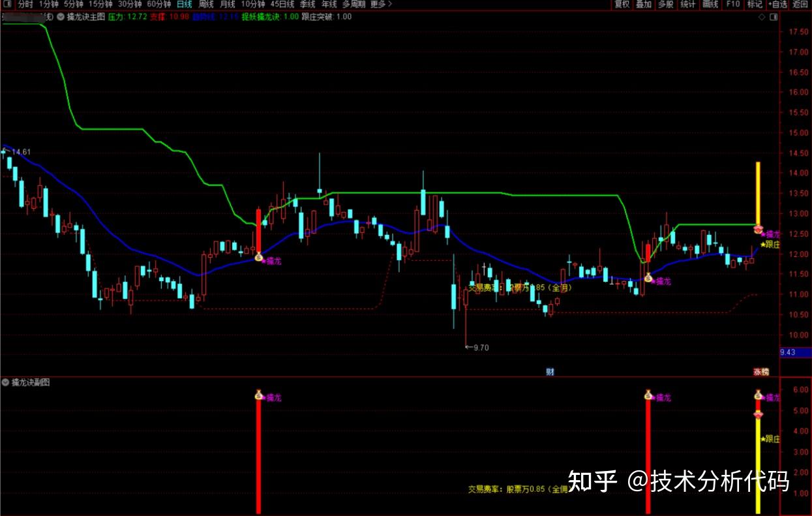The width and height of the screenshot is (812, 516).
Task: Click the 标记 mark button
Action: pyautogui.click(x=755, y=4)
